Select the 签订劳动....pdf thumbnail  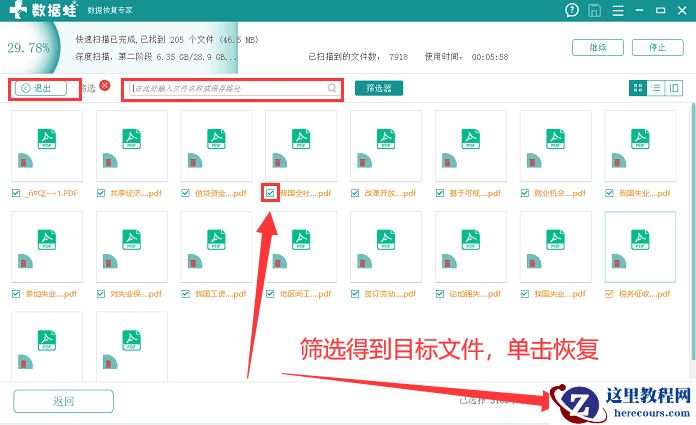tap(386, 246)
